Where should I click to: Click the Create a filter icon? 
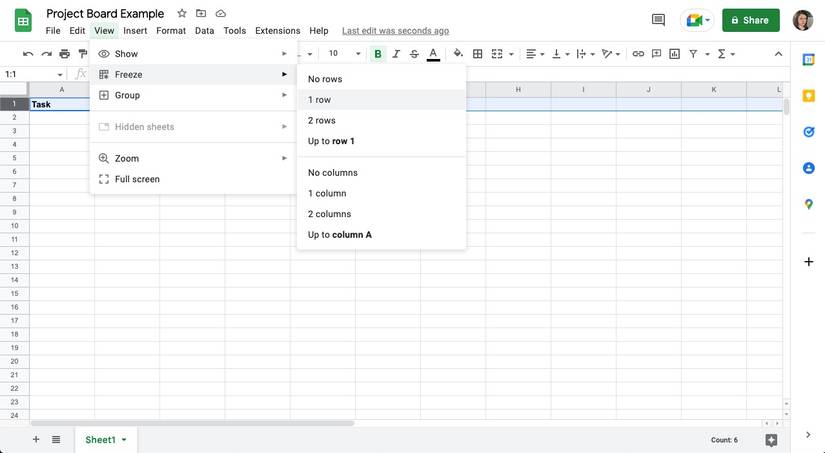coord(693,54)
